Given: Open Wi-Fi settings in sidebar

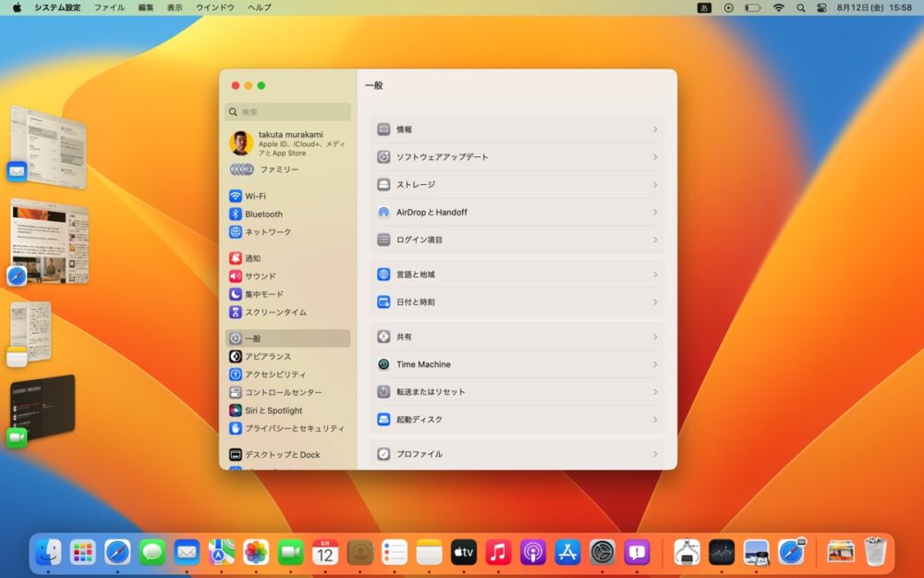Looking at the screenshot, I should 255,196.
